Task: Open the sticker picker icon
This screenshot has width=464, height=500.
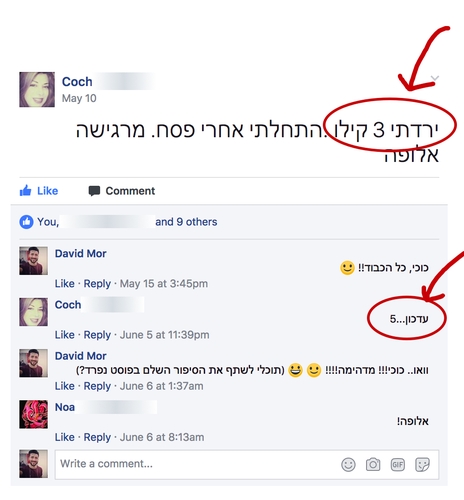Action: (422, 464)
